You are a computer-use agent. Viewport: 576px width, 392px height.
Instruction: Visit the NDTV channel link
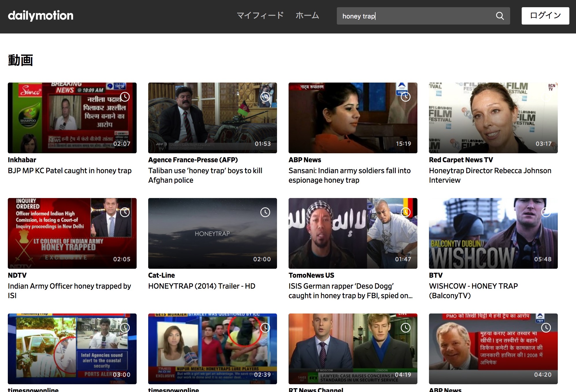[17, 275]
